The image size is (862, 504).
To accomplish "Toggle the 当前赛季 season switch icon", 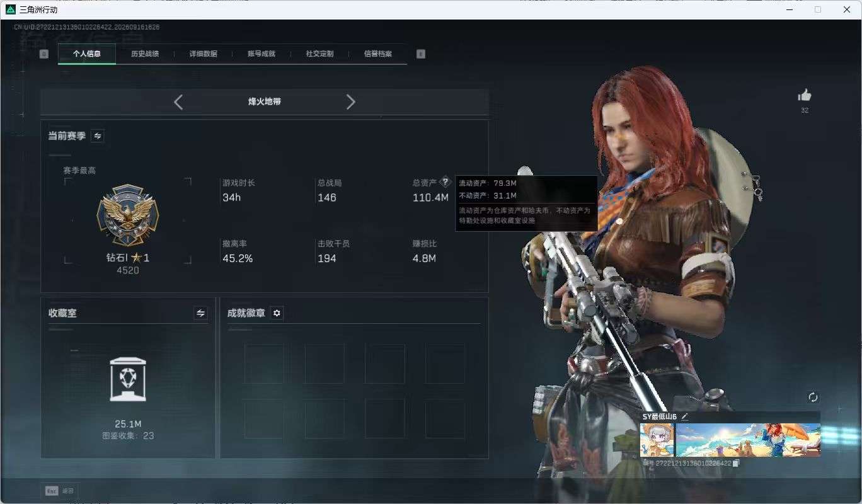I will click(98, 135).
